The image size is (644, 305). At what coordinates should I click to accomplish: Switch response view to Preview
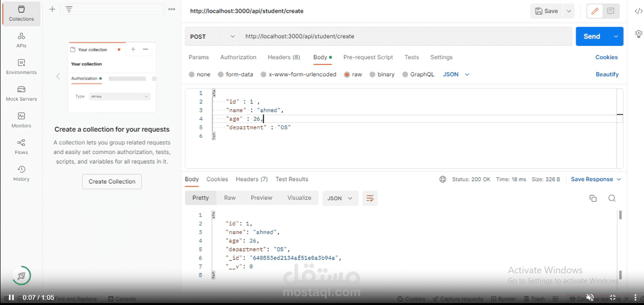(261, 198)
